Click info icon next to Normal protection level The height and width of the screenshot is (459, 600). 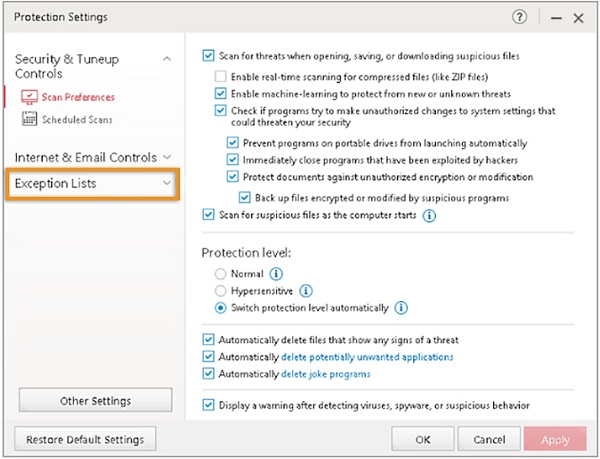tap(276, 272)
